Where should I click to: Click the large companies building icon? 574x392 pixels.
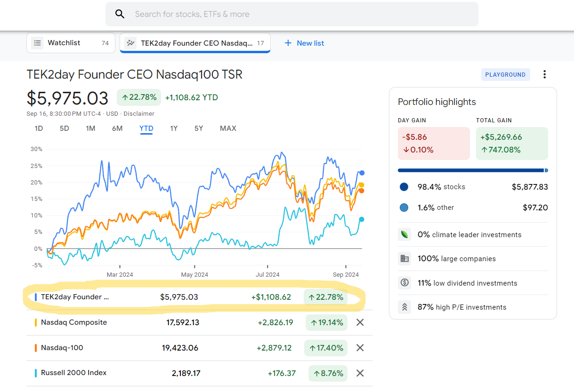pos(404,258)
